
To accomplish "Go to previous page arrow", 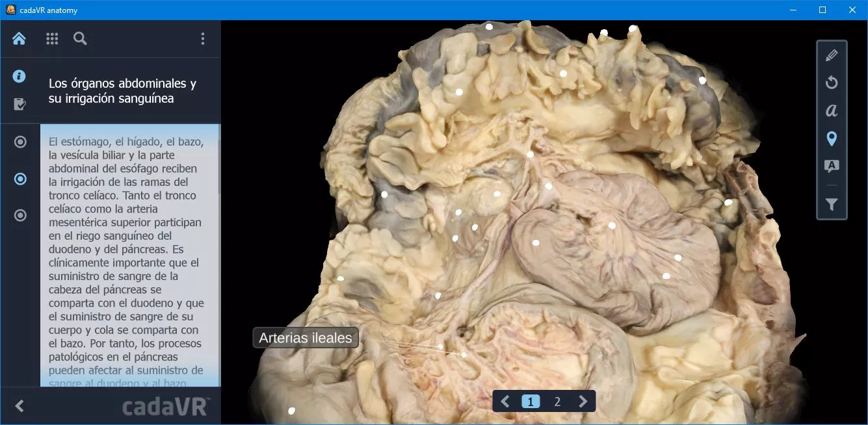I will 505,402.
